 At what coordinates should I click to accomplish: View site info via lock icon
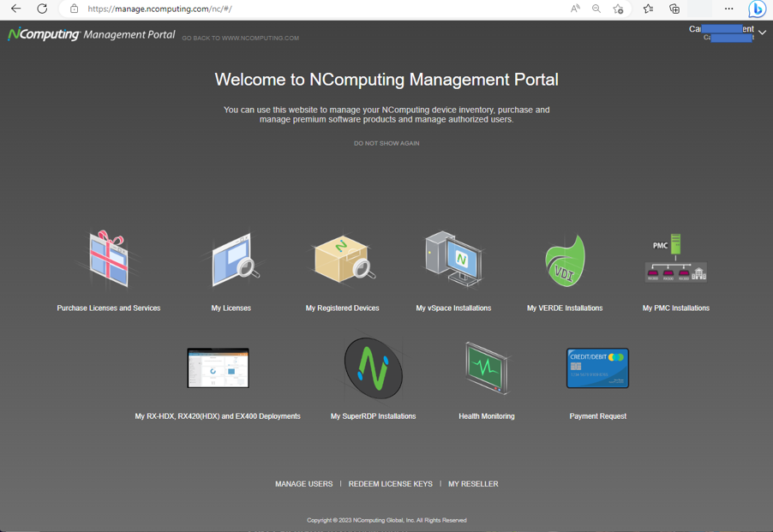tap(74, 9)
